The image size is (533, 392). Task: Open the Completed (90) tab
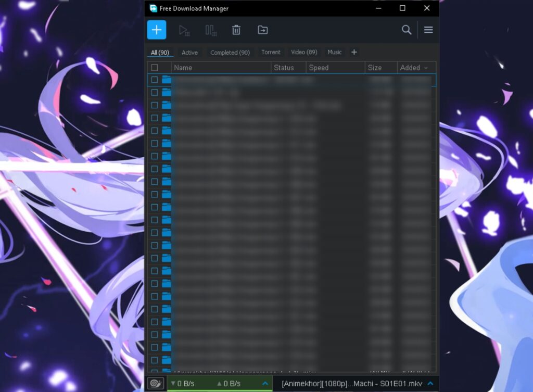[x=230, y=53]
